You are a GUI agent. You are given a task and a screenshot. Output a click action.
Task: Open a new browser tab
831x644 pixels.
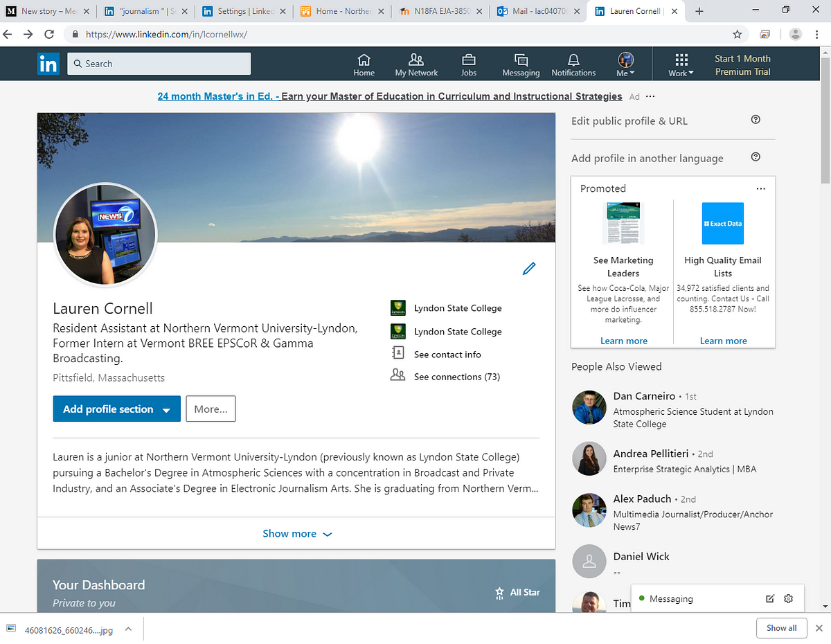pyautogui.click(x=699, y=11)
